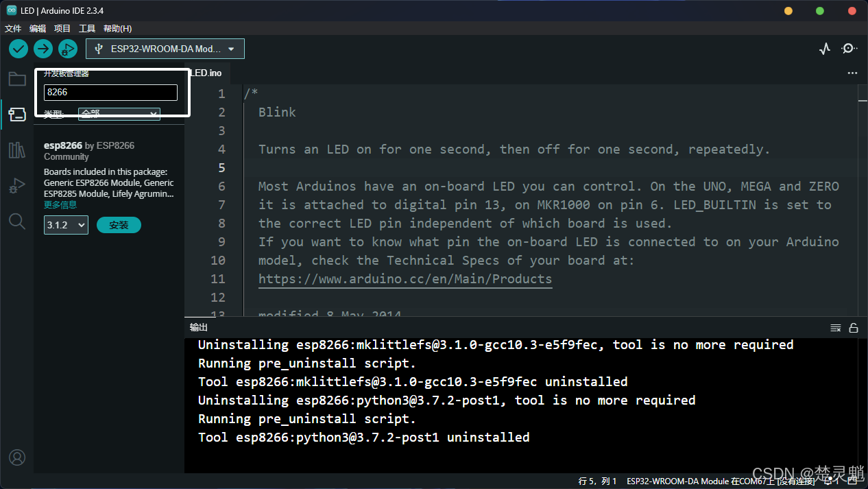This screenshot has height=489, width=868.
Task: Click the Arduino IDE logo in title bar
Action: pos(12,10)
